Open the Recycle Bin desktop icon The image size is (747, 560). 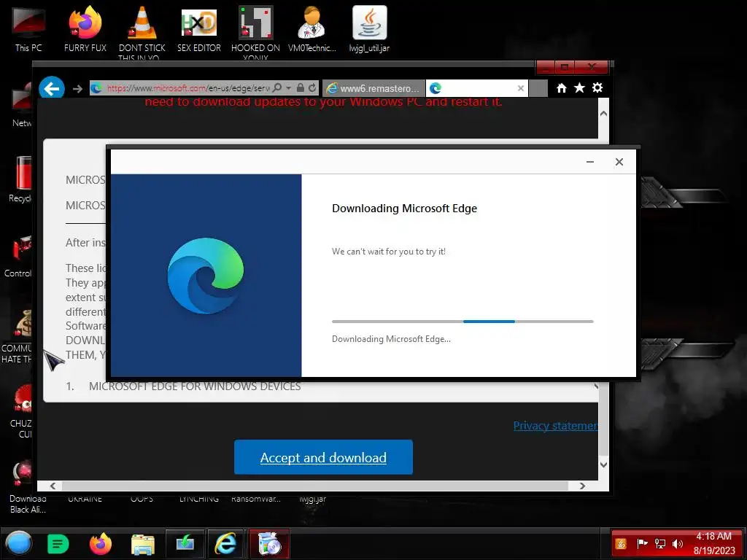pos(20,179)
